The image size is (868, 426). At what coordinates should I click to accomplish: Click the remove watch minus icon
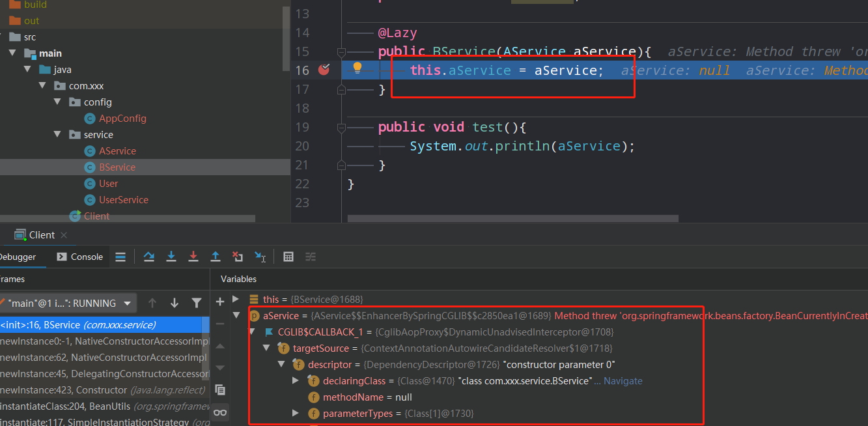click(x=220, y=324)
